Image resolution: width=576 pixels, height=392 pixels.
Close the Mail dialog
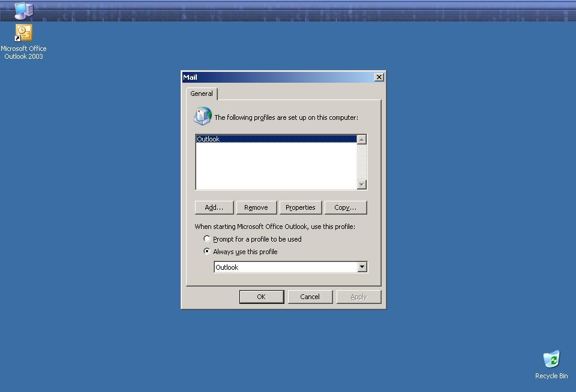coord(379,77)
